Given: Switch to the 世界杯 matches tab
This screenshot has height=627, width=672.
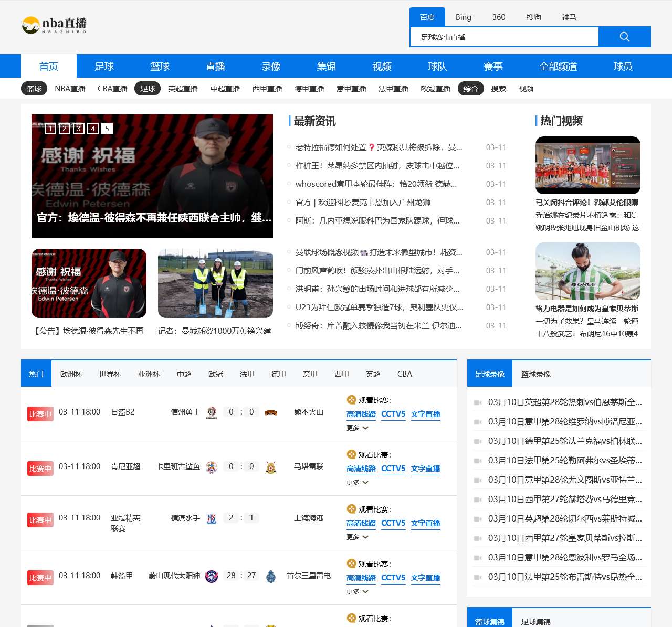Looking at the screenshot, I should 110,374.
